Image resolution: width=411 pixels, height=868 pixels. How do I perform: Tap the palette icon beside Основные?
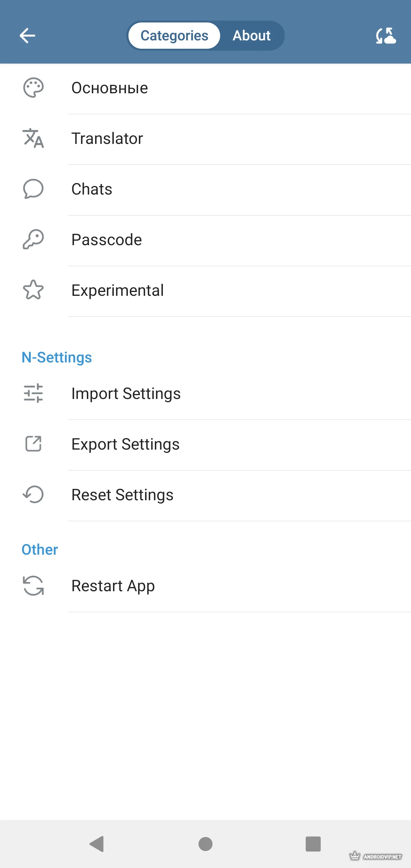[33, 88]
